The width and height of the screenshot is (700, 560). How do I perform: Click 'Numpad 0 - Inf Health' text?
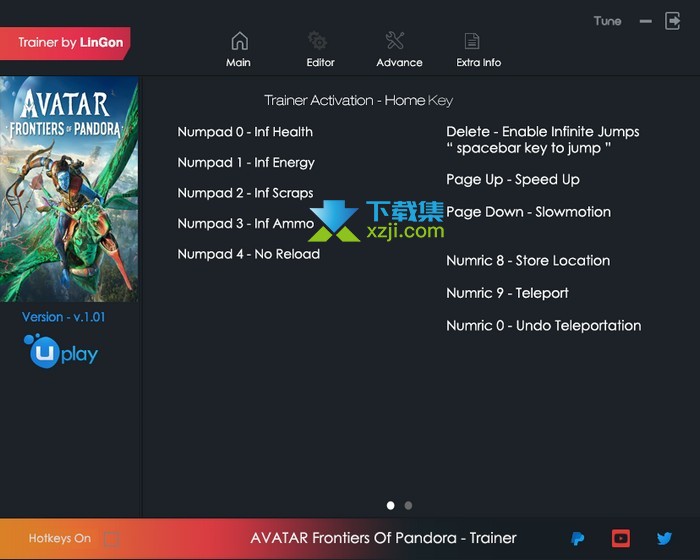[x=245, y=132]
